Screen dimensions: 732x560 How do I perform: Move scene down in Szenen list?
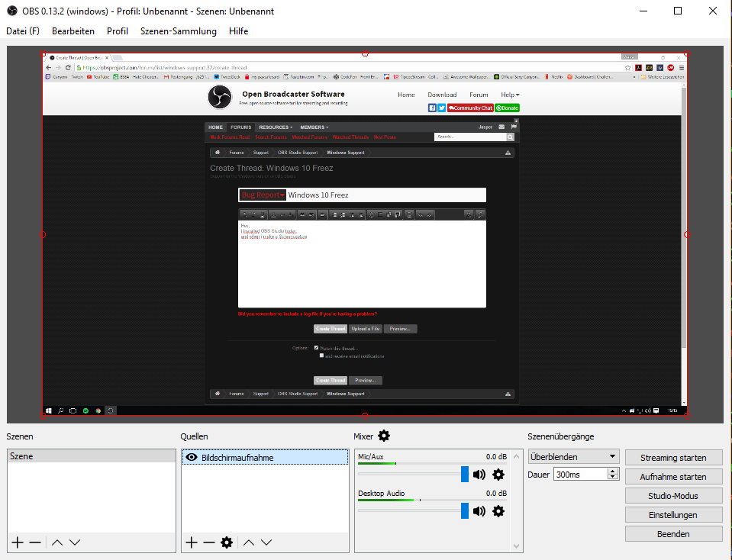(x=75, y=542)
